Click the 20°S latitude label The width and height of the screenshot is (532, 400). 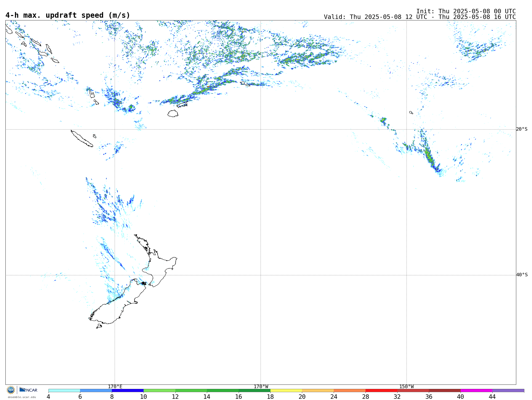point(522,129)
